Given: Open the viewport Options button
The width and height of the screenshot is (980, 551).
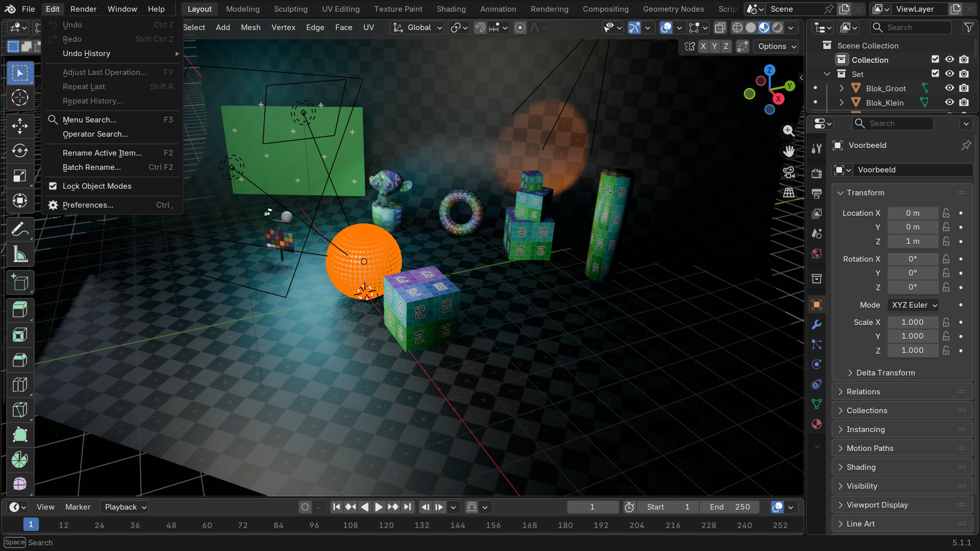Looking at the screenshot, I should pos(776,46).
